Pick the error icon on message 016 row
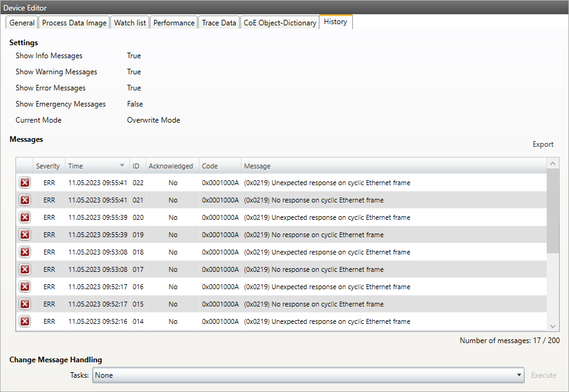 point(25,287)
